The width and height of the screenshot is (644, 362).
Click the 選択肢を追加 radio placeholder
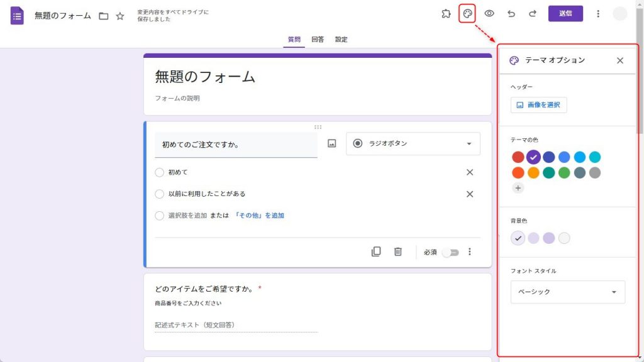(x=159, y=216)
